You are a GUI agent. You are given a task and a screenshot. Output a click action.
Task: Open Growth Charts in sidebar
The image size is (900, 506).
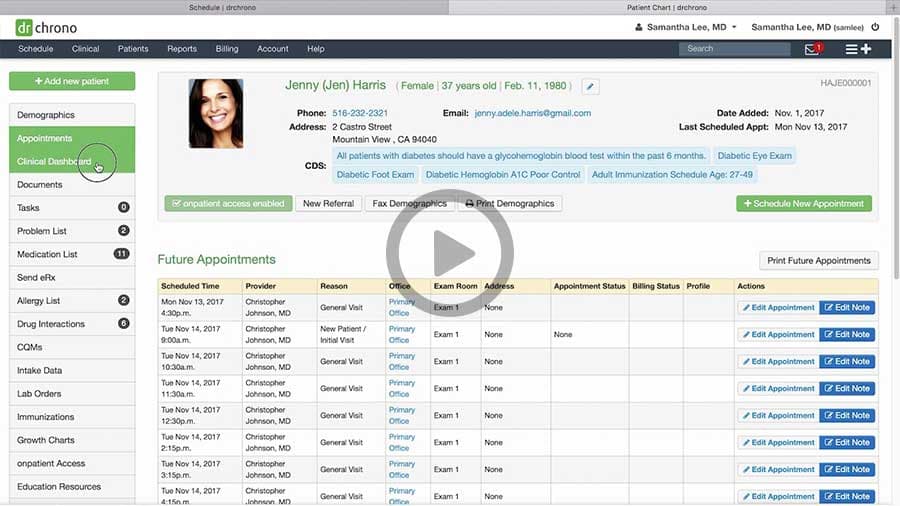pyautogui.click(x=72, y=440)
